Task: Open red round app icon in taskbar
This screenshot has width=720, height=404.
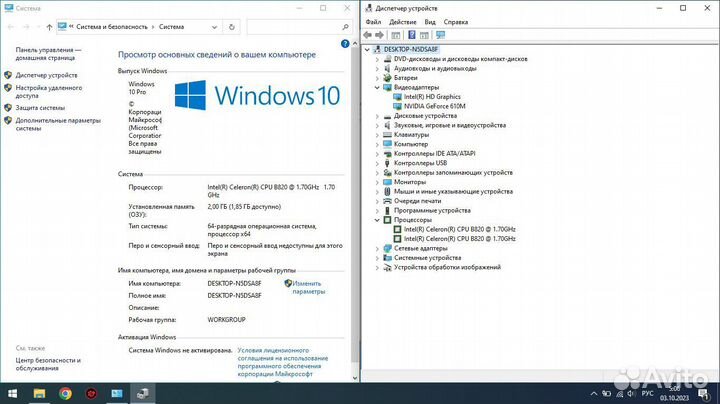Action: click(91, 393)
